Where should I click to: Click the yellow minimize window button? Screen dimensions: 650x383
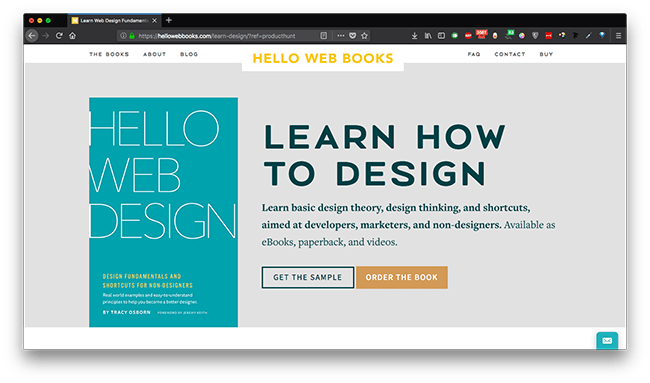[x=40, y=20]
